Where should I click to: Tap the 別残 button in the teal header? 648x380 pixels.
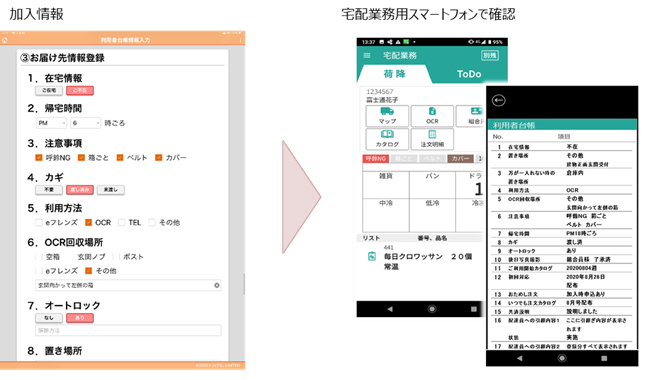click(490, 55)
